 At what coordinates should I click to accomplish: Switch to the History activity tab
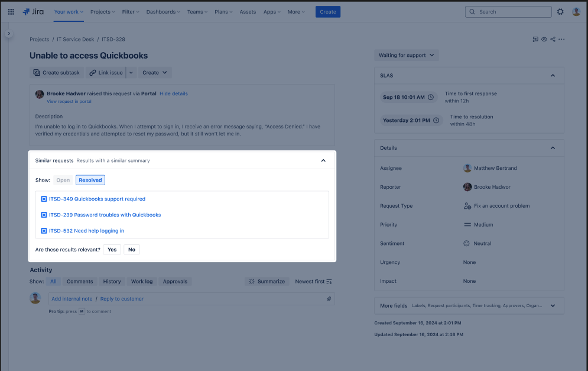pyautogui.click(x=112, y=282)
